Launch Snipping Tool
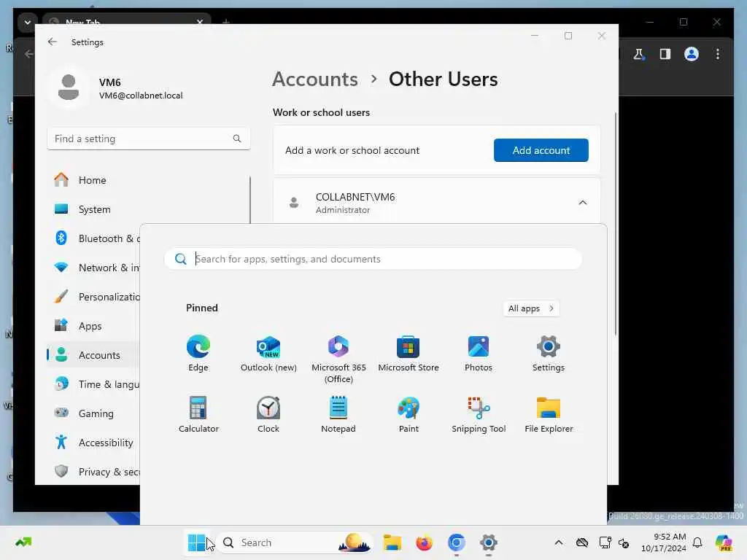Screen dimensions: 747x560 (479, 414)
